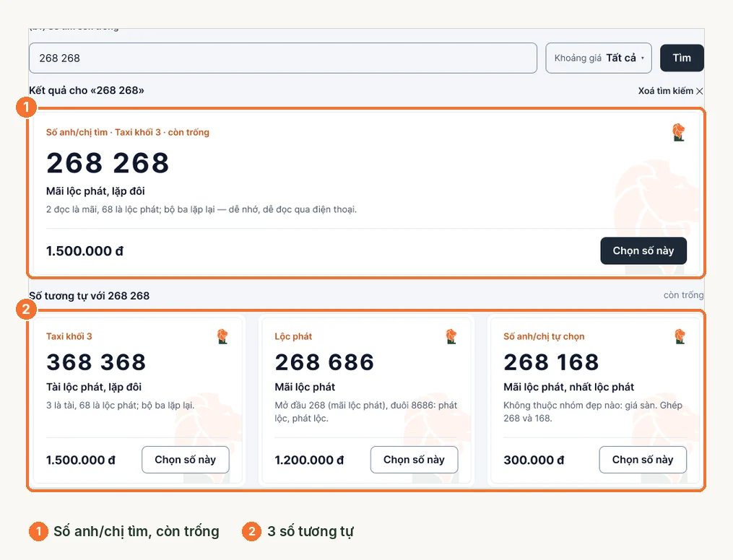
Task: Click the 368 368 number text
Action: [96, 362]
